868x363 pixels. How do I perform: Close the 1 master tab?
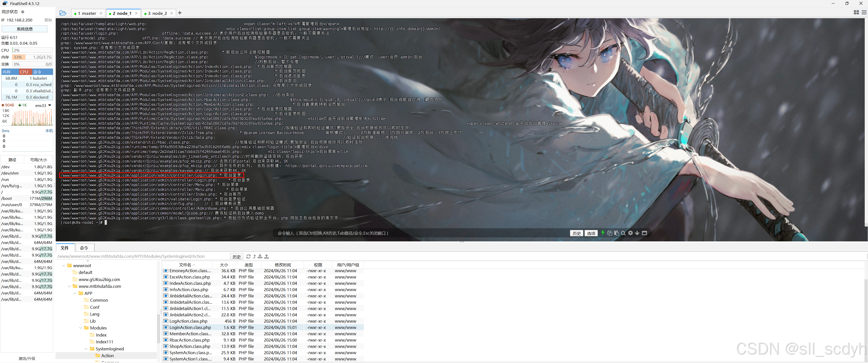101,13
